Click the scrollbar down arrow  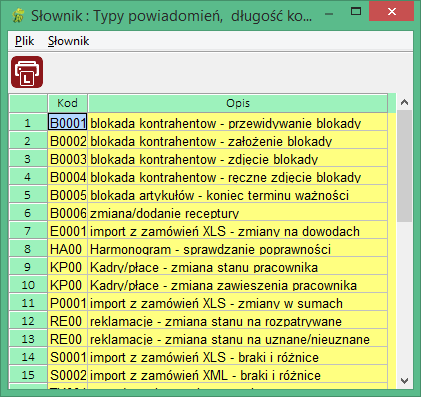[x=405, y=381]
